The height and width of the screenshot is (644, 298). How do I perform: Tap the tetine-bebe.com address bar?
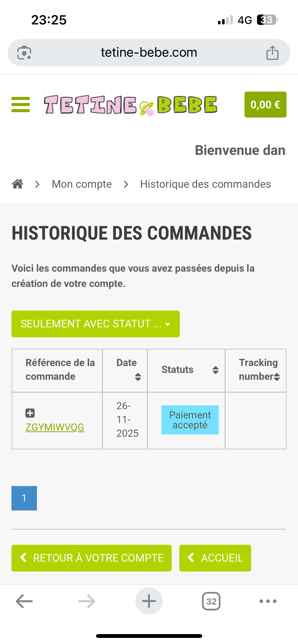tap(149, 53)
